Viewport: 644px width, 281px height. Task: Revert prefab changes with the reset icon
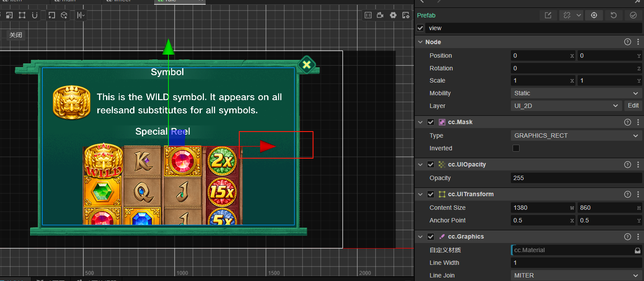[x=613, y=15]
